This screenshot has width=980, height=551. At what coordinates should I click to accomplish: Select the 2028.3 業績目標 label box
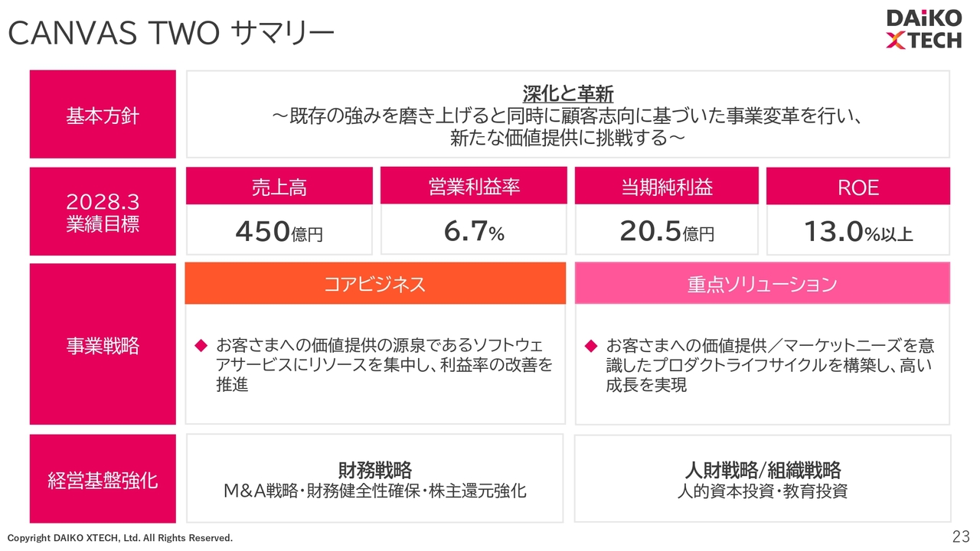[x=103, y=211]
